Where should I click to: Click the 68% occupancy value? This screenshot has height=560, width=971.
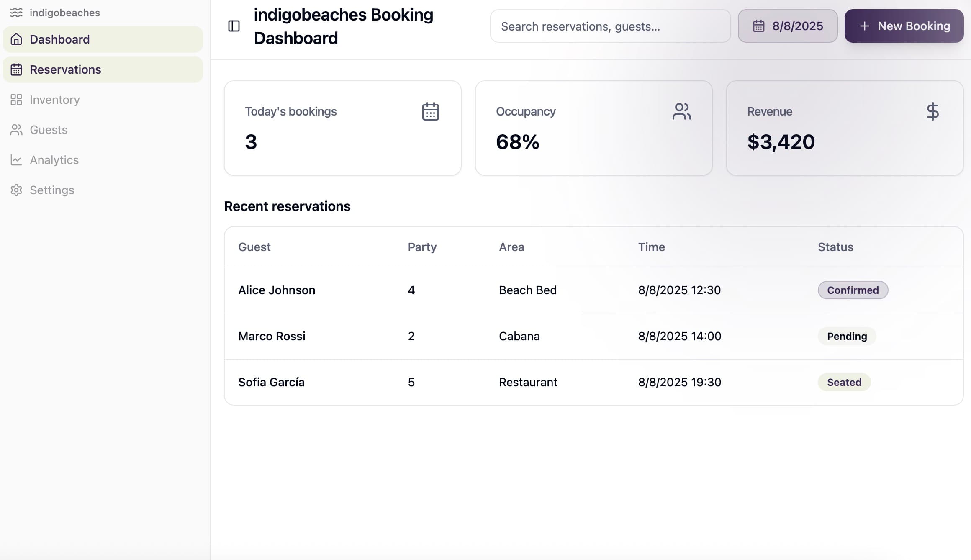click(x=517, y=142)
